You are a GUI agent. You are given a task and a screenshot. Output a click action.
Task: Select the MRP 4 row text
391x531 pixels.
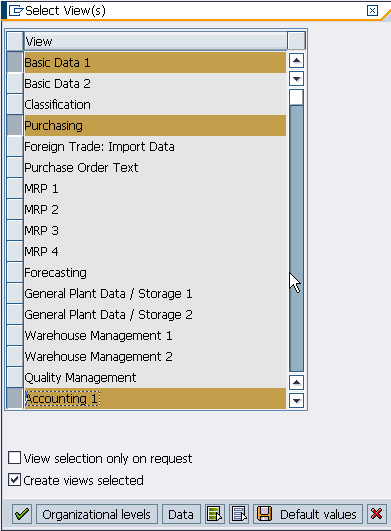(x=41, y=252)
